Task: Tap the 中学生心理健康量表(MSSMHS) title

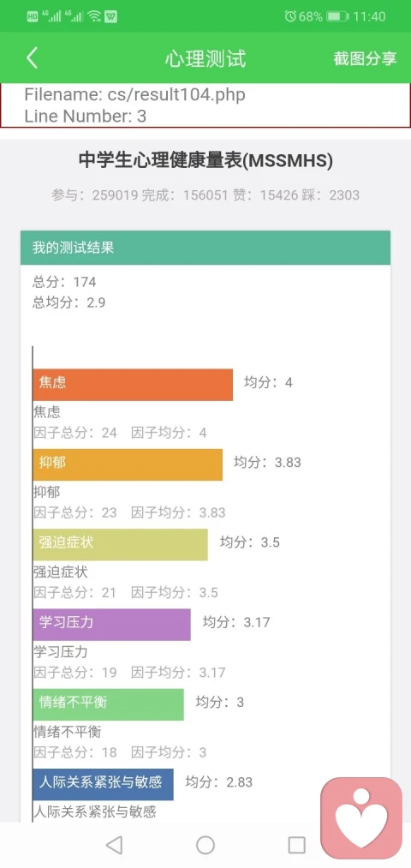Action: click(x=205, y=160)
